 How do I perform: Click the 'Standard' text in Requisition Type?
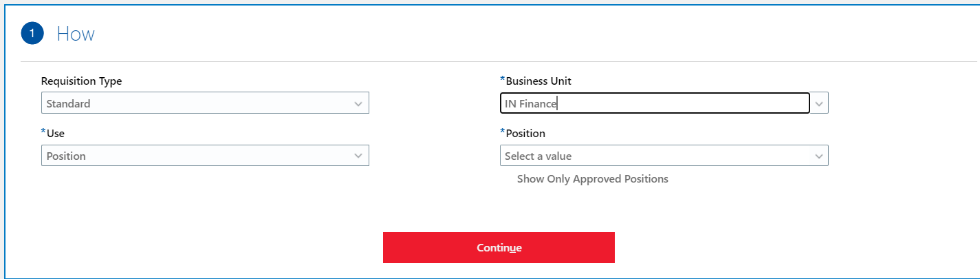(x=68, y=104)
